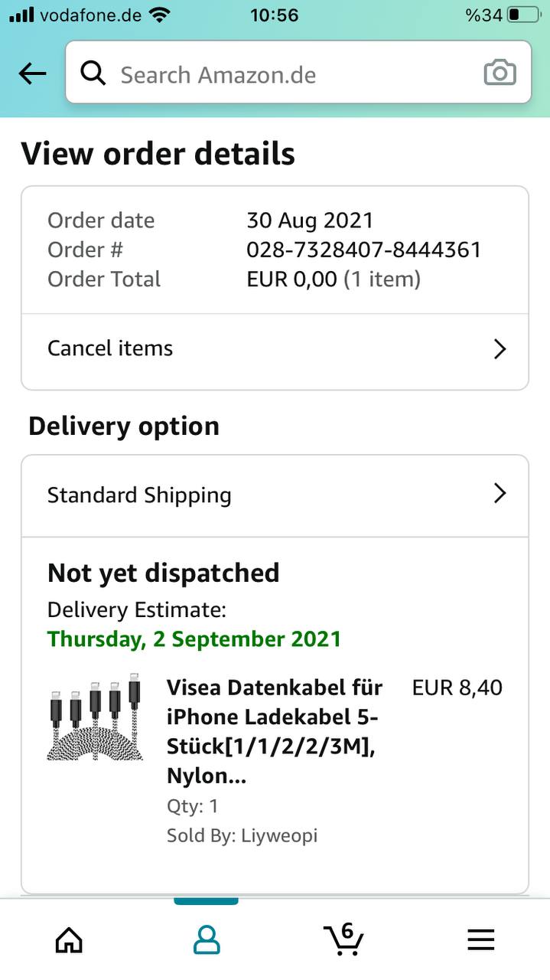
Task: Open shopping cart with 6 items
Action: [343, 939]
